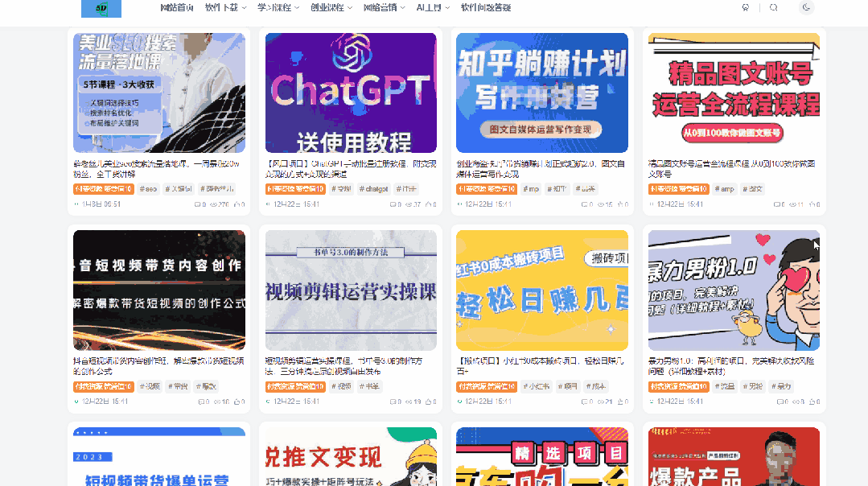Toggle dark mode with moon button
Image resolution: width=868 pixels, height=486 pixels.
(x=806, y=7)
